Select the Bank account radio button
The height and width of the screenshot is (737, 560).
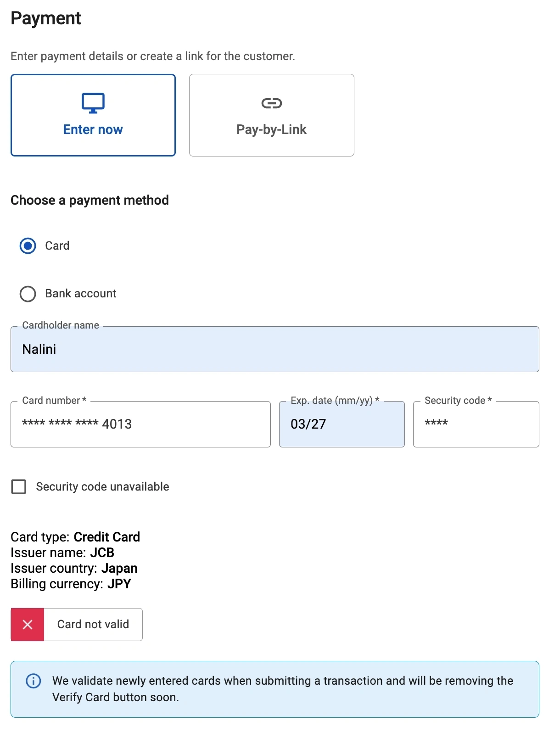click(x=28, y=294)
